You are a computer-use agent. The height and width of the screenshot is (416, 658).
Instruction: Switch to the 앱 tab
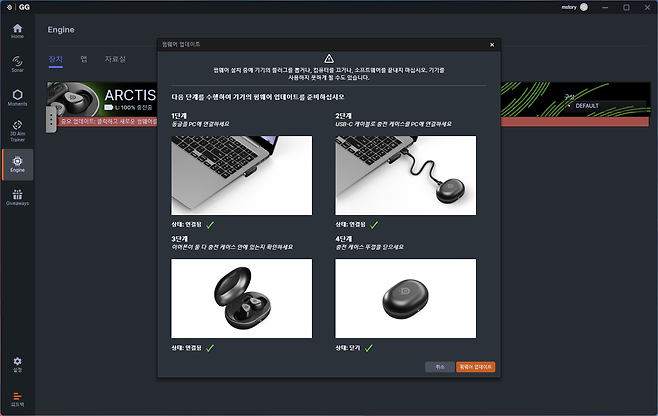(x=84, y=60)
